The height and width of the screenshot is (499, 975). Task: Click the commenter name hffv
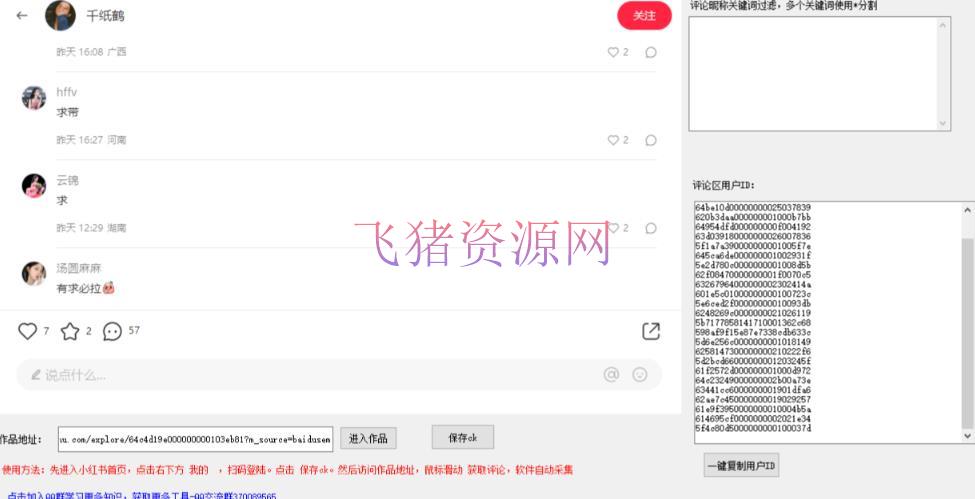67,92
